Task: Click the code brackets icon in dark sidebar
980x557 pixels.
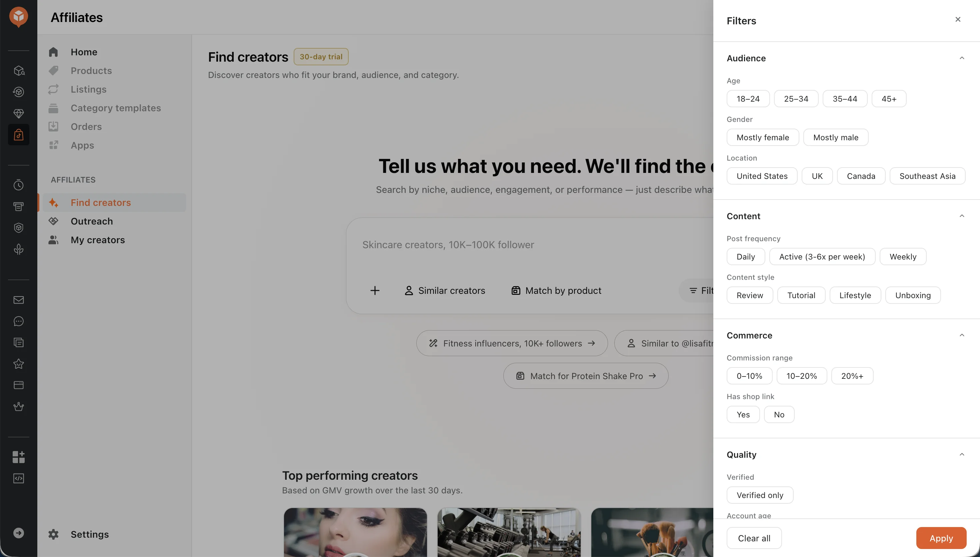Action: pyautogui.click(x=18, y=478)
